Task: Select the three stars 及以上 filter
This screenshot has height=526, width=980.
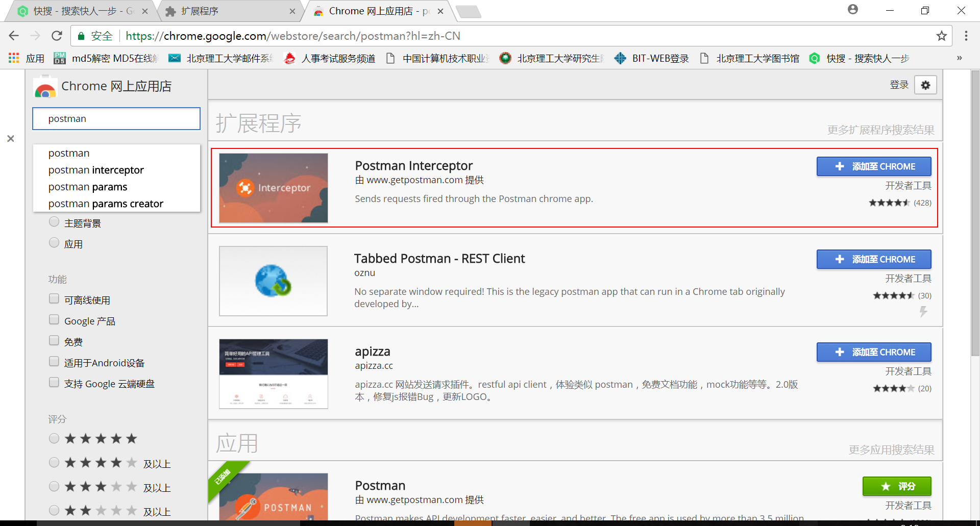Action: tap(54, 486)
